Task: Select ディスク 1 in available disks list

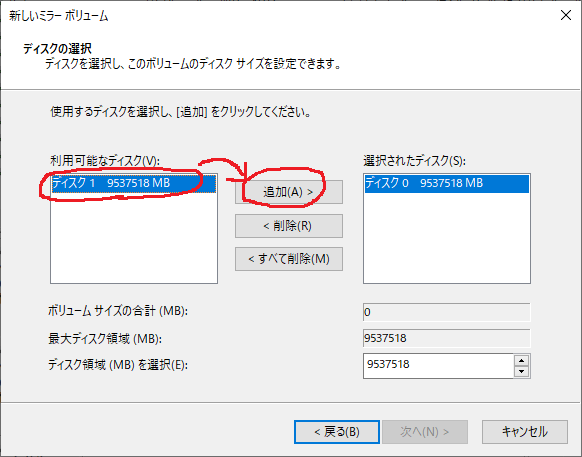Action: [134, 183]
